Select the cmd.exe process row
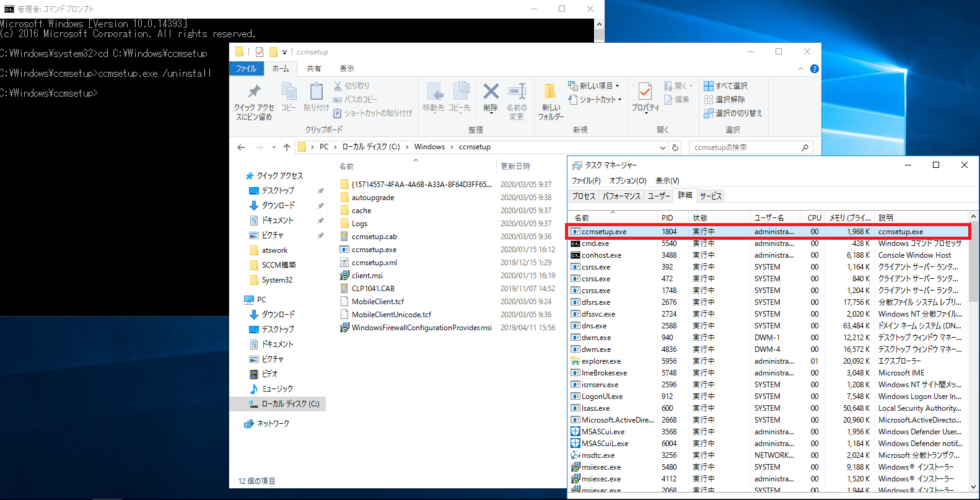 (768, 243)
